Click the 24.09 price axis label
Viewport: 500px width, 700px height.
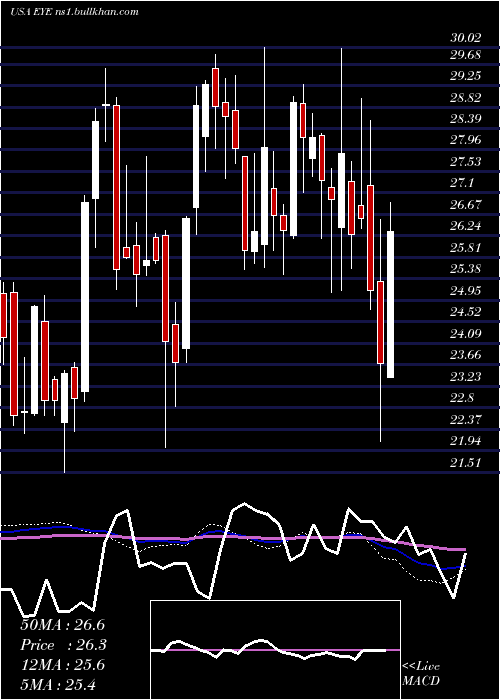pyautogui.click(x=466, y=334)
